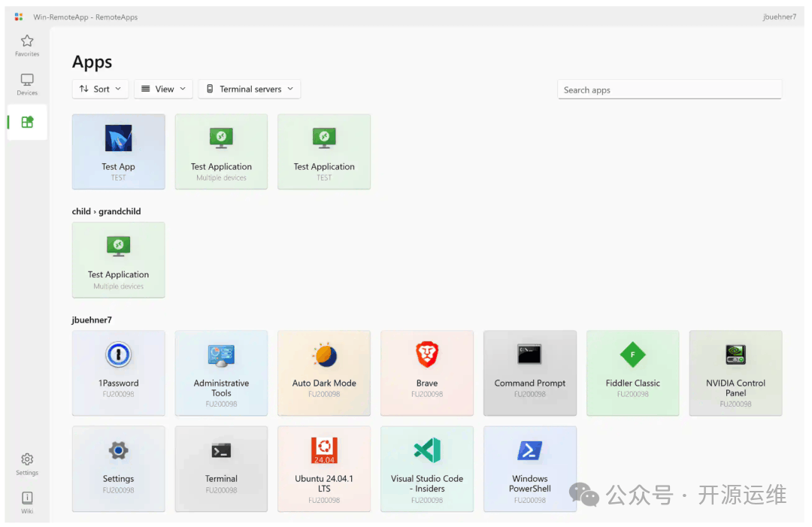Open the Command Prompt icon

(x=530, y=355)
